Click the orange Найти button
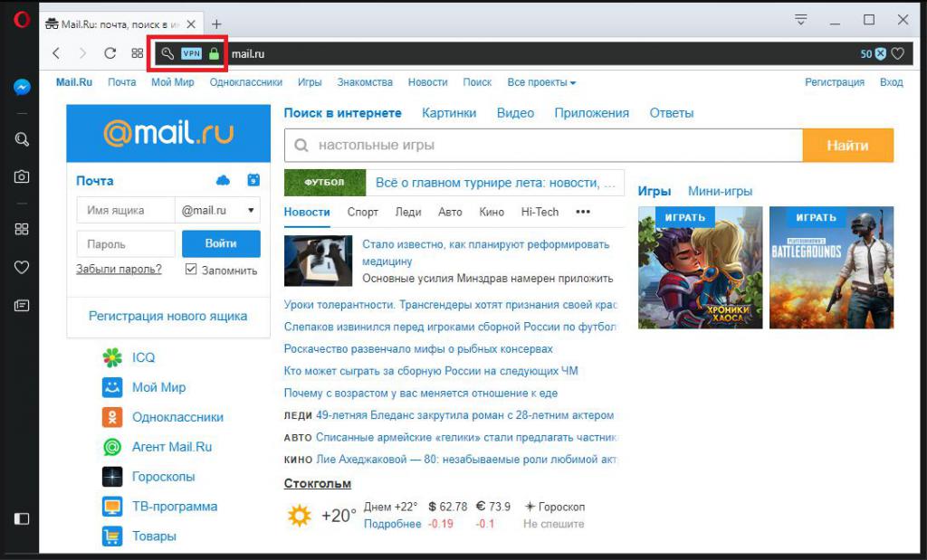This screenshot has width=927, height=560. [x=847, y=146]
